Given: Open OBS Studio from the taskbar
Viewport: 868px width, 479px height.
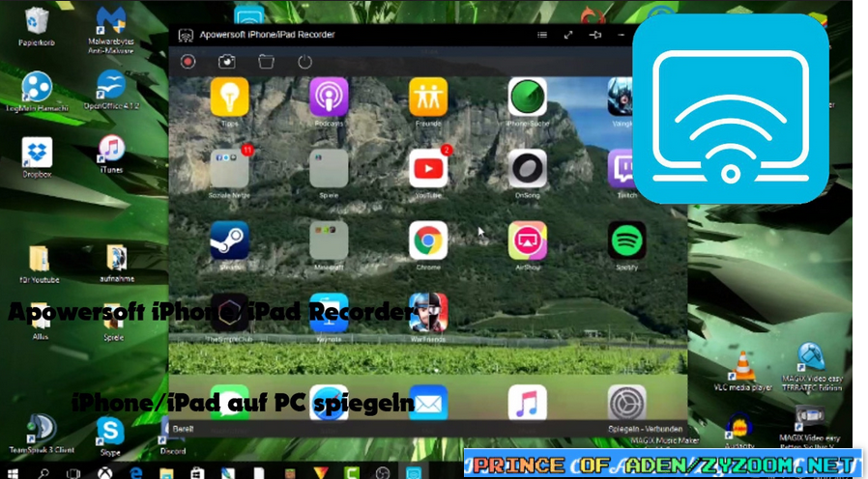Looking at the screenshot, I should [x=383, y=473].
